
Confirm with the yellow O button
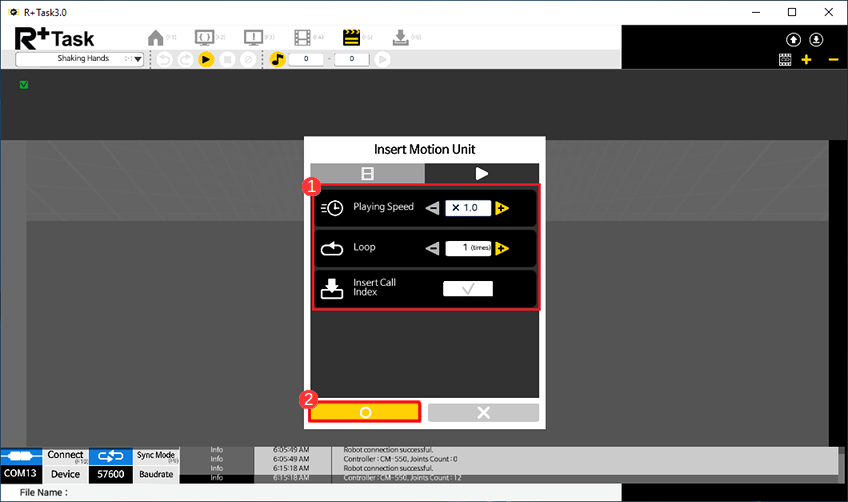click(x=365, y=412)
